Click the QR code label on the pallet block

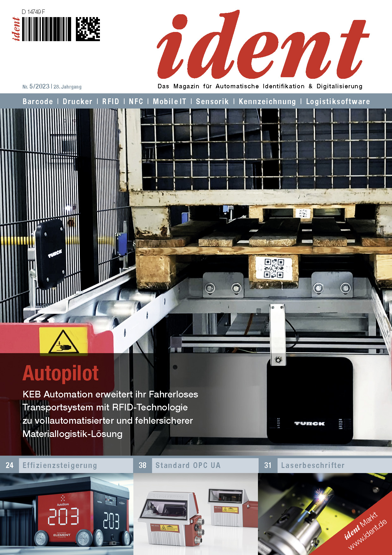pos(274,268)
